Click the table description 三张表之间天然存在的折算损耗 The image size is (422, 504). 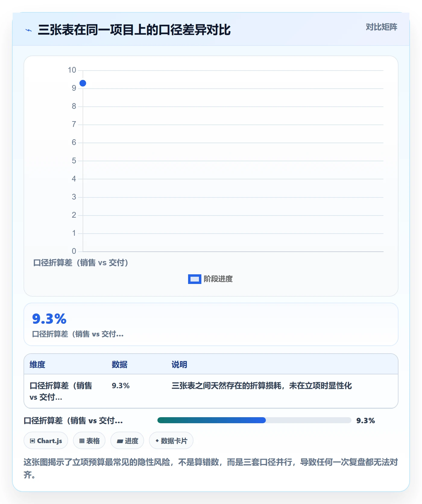(x=262, y=386)
